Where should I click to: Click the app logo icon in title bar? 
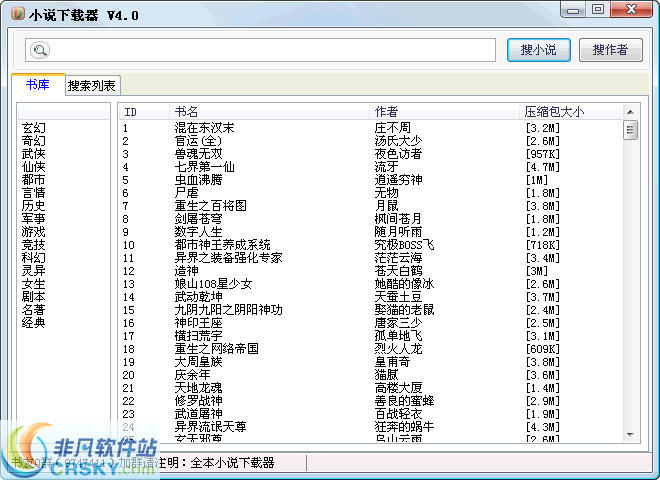pos(18,14)
